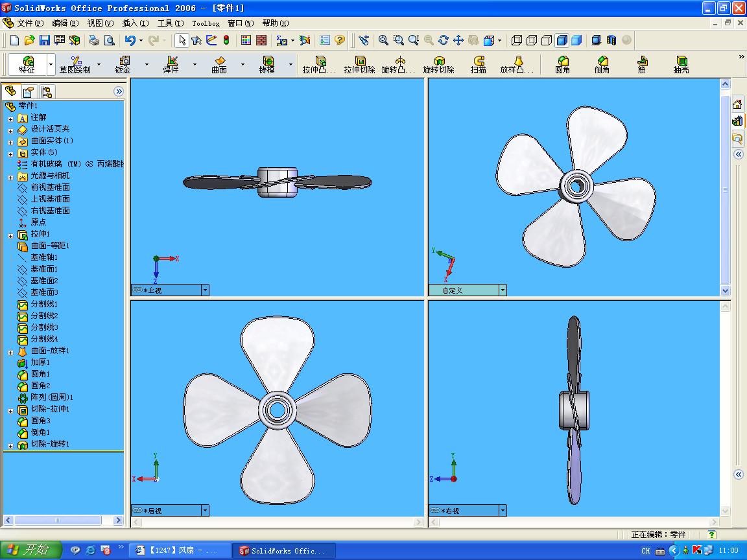
Task: Select 分割线3 feature in tree
Action: 38,327
